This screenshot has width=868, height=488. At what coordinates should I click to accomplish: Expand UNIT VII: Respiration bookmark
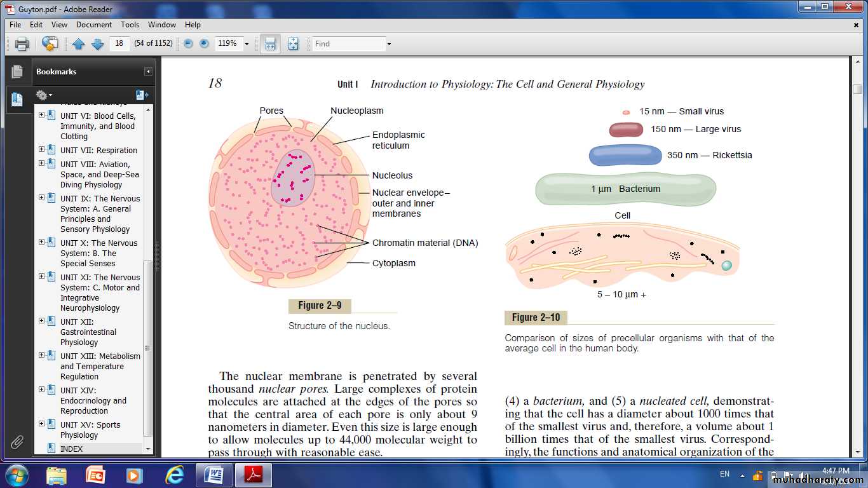[x=42, y=150]
